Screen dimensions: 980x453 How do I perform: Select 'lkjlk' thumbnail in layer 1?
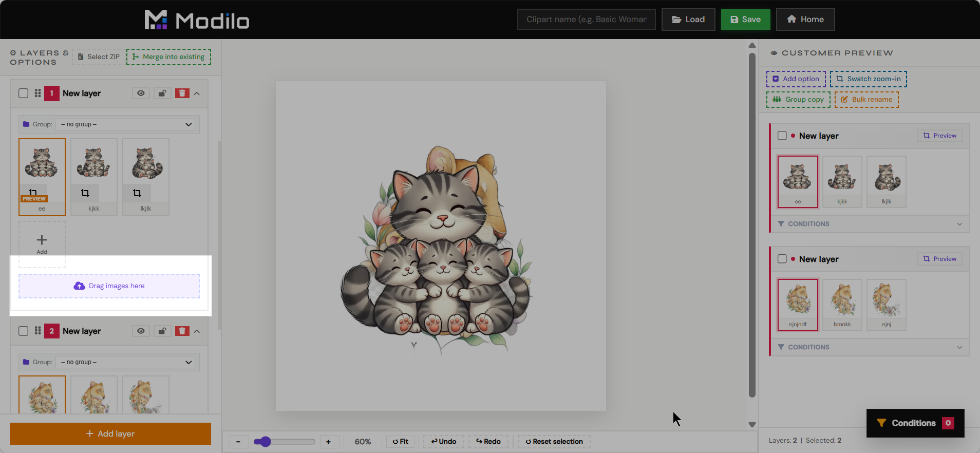point(146,177)
